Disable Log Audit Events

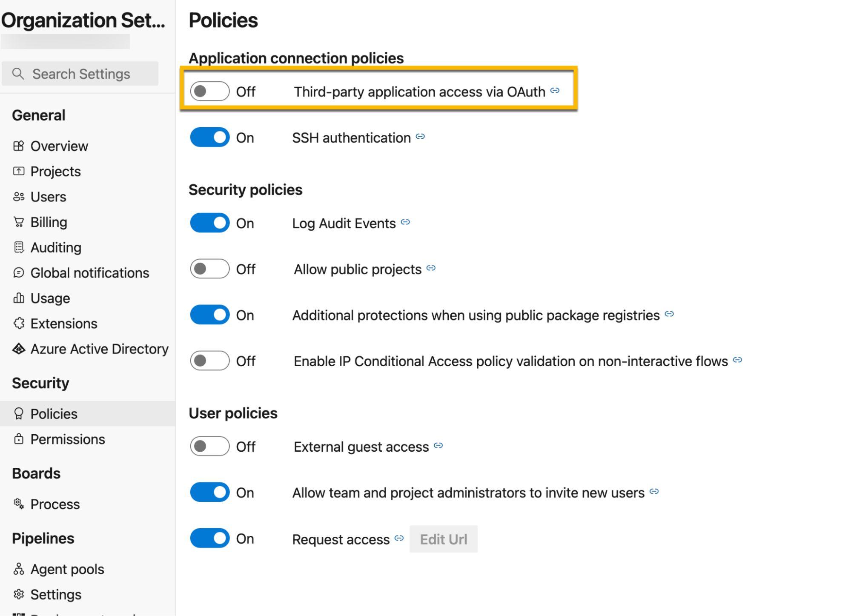[x=210, y=223]
